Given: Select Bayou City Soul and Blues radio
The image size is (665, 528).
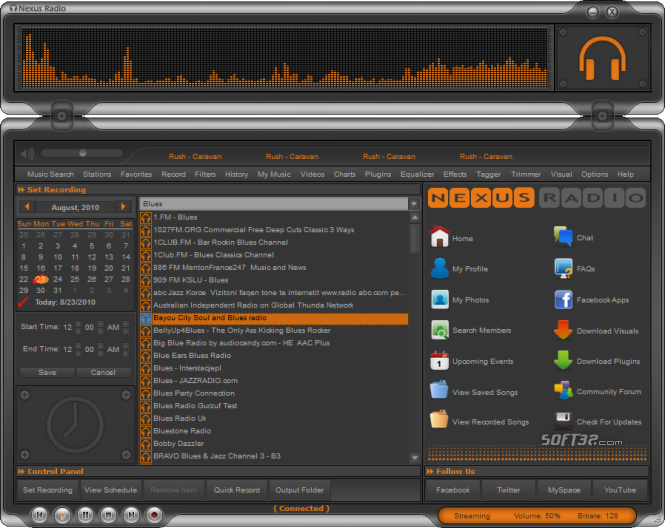Looking at the screenshot, I should click(x=274, y=318).
